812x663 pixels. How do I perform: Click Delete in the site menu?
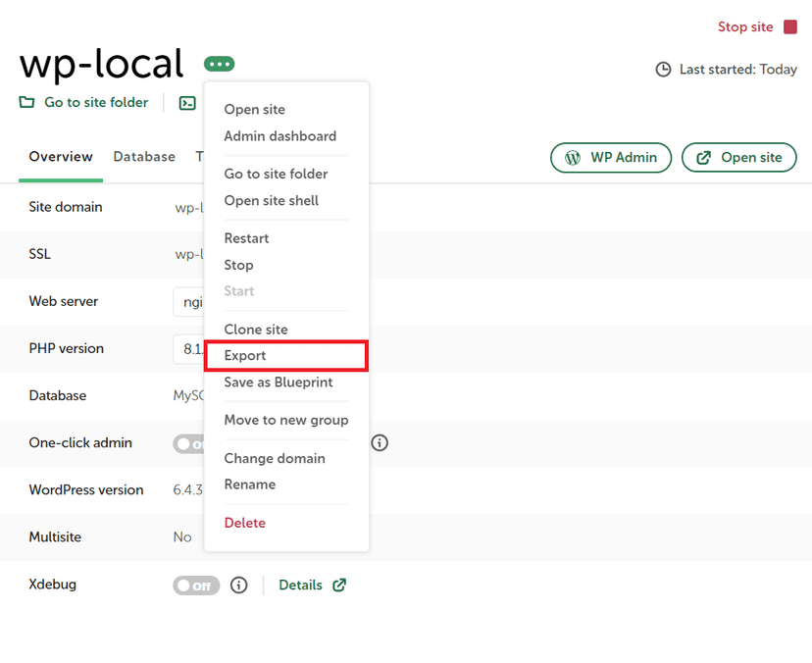(244, 523)
